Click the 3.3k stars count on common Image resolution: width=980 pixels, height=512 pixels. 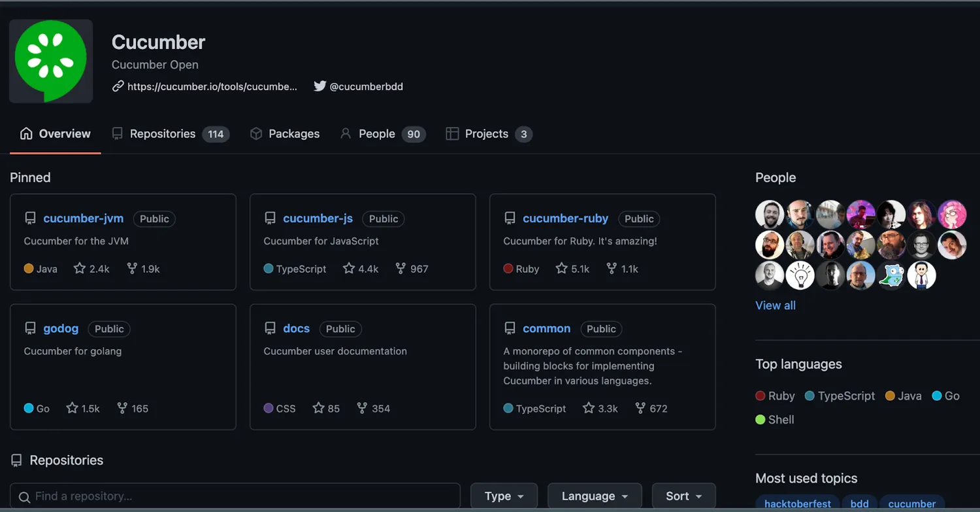pyautogui.click(x=608, y=409)
